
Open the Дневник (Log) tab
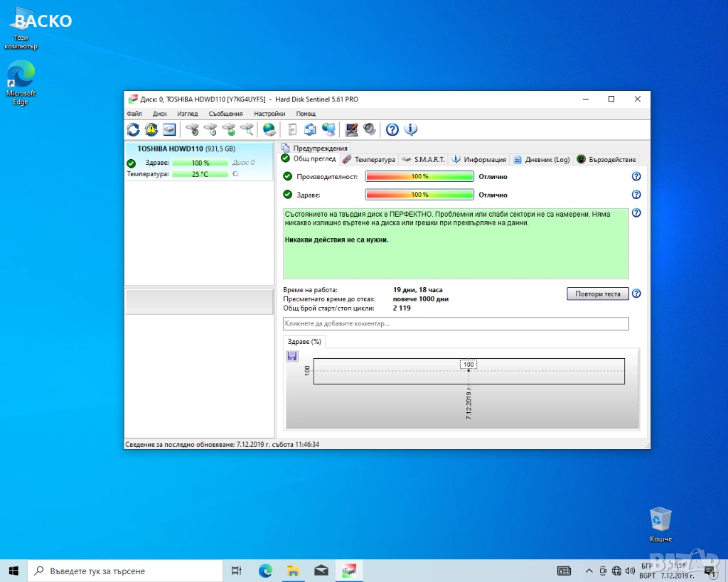point(542,159)
